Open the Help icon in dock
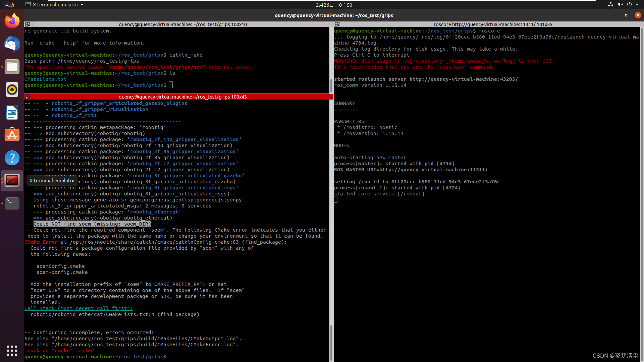 [x=12, y=158]
